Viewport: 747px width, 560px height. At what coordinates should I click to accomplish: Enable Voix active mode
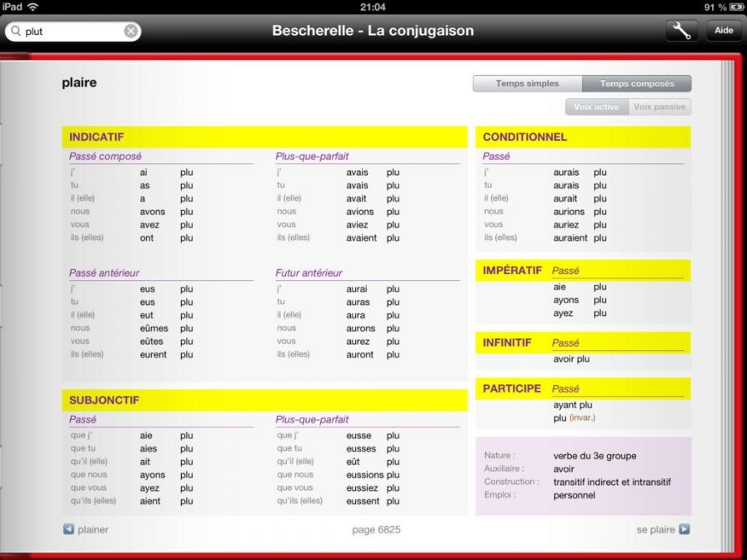596,107
